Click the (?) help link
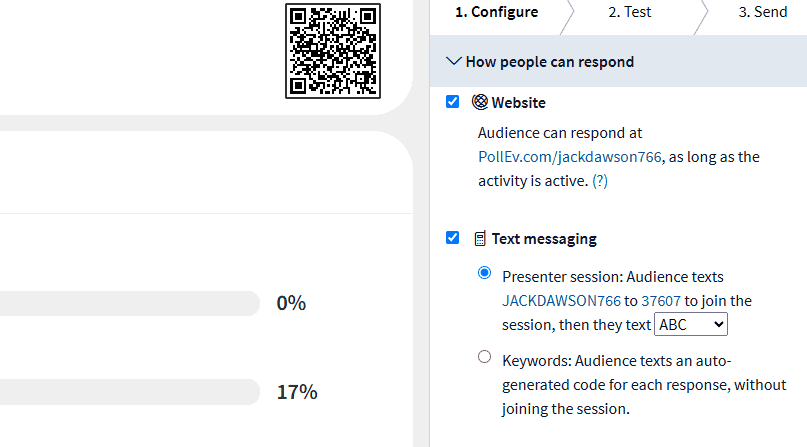The height and width of the screenshot is (447, 807). point(600,181)
